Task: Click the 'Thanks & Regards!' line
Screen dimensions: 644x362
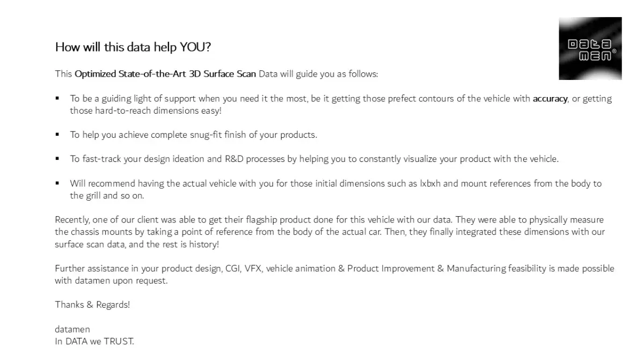Action: point(92,305)
